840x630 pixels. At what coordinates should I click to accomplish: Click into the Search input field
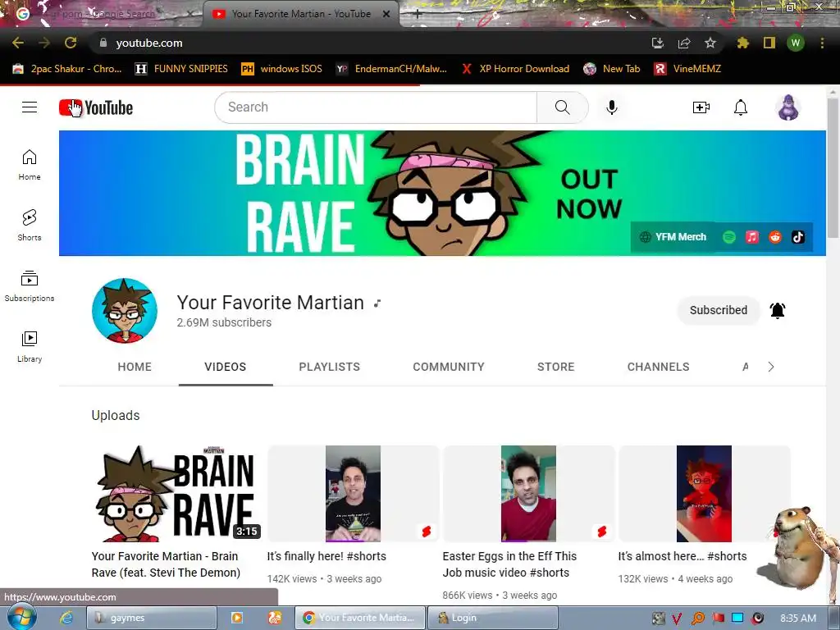point(376,107)
